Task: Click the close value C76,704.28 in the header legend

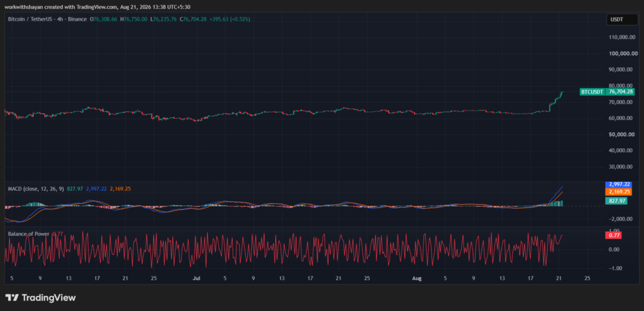Action: pyautogui.click(x=193, y=19)
